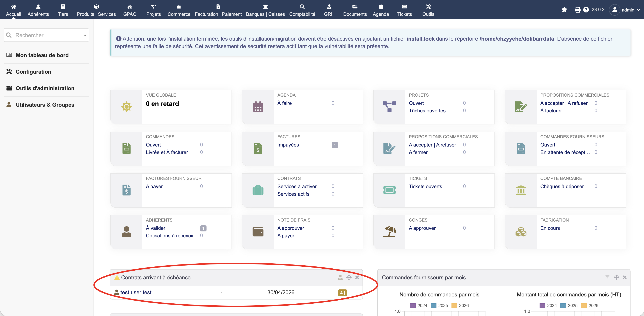The width and height of the screenshot is (644, 316).
Task: Click the Projets widget tree icon
Action: tap(389, 107)
